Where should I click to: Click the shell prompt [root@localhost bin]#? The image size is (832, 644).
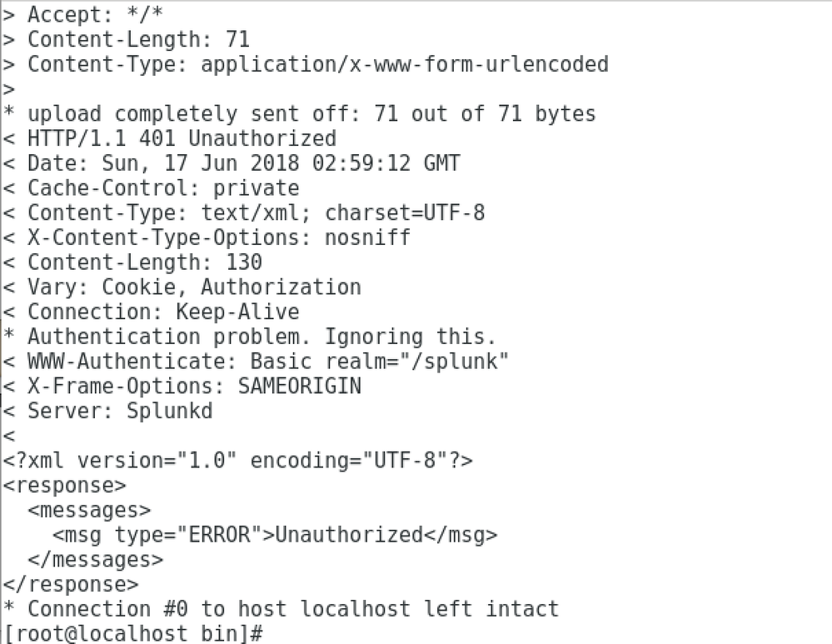pyautogui.click(x=132, y=633)
